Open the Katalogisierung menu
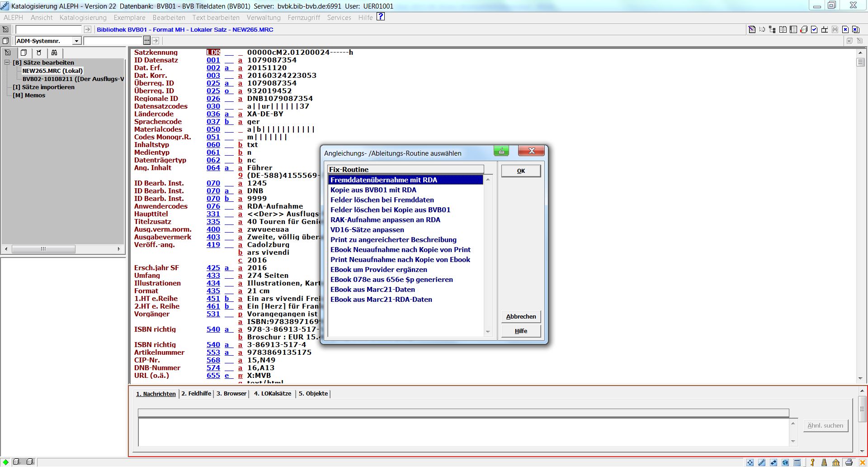 (x=83, y=18)
